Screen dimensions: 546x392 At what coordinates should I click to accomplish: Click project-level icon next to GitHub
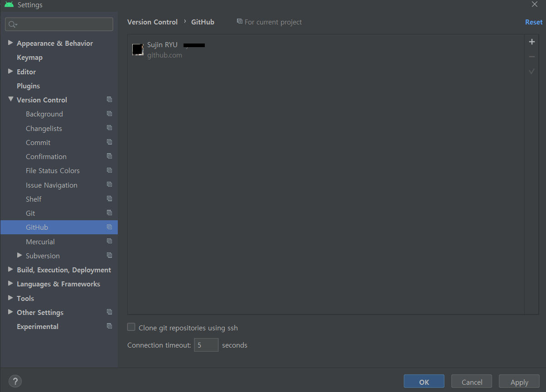click(109, 227)
